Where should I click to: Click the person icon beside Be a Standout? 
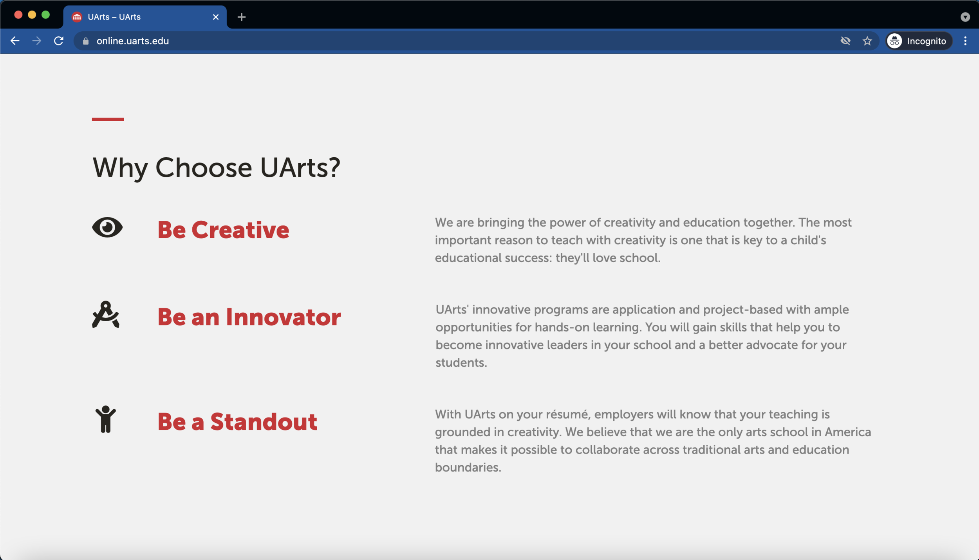(106, 419)
